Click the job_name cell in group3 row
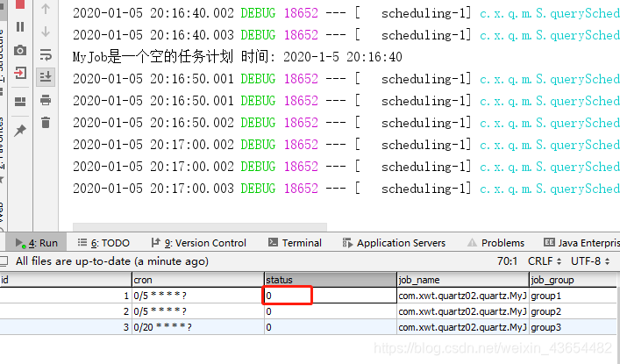 click(463, 327)
